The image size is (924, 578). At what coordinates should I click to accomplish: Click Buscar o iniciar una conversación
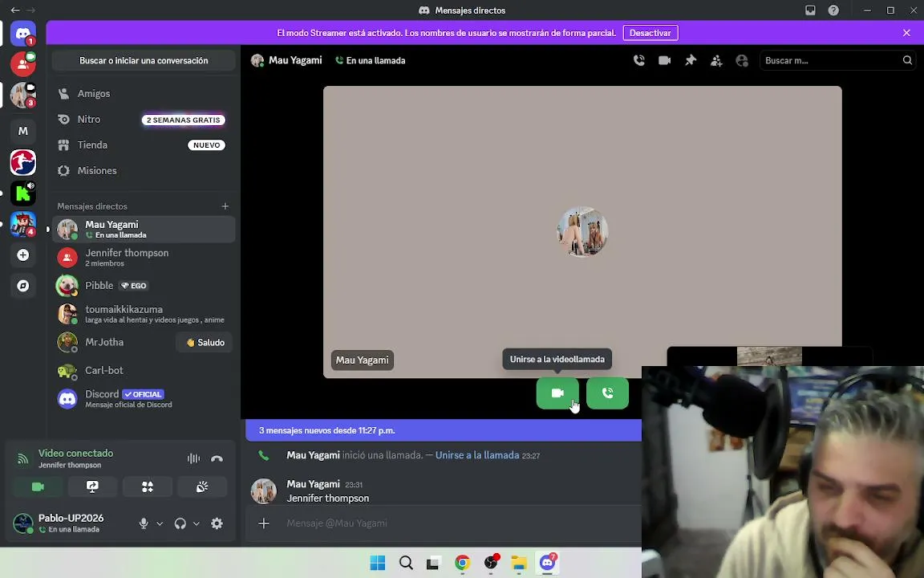(x=144, y=60)
